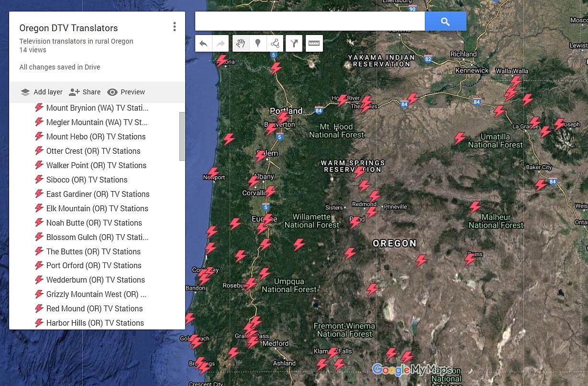Click the blue search button
This screenshot has width=588, height=386.
pyautogui.click(x=445, y=21)
